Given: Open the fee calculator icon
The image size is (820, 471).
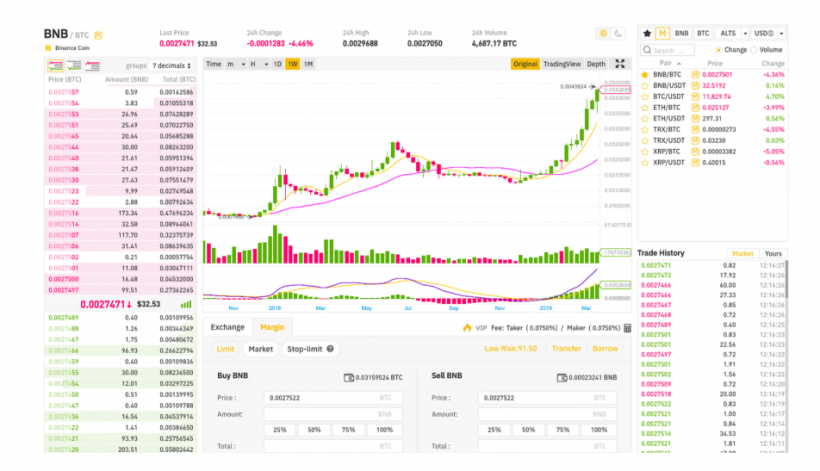Looking at the screenshot, I should coord(350,378).
